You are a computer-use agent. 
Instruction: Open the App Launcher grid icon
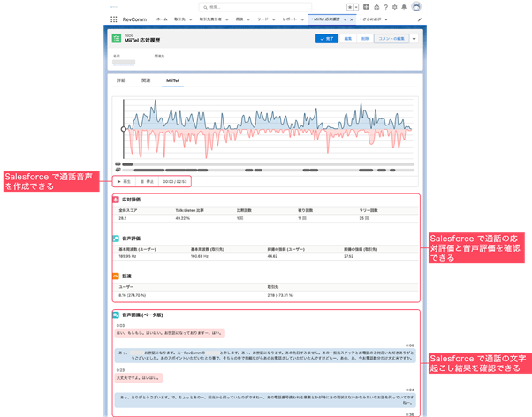(x=114, y=19)
